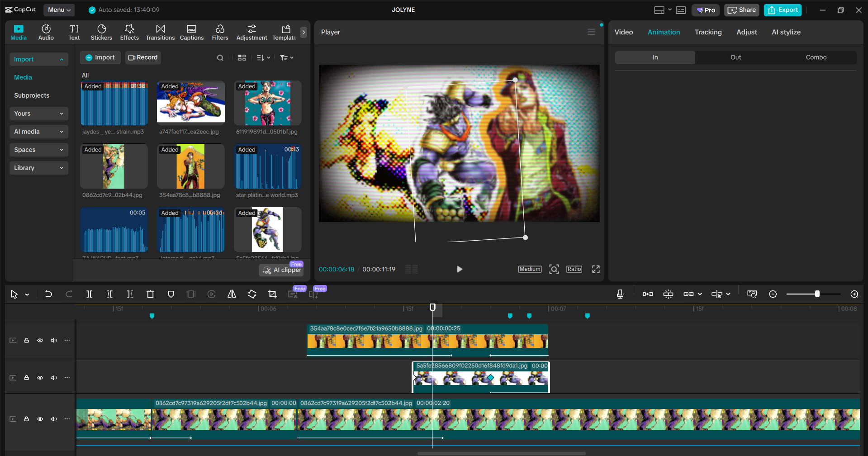Viewport: 868px width, 456px height.
Task: Zoom out the timeline with minus icon
Action: (773, 294)
